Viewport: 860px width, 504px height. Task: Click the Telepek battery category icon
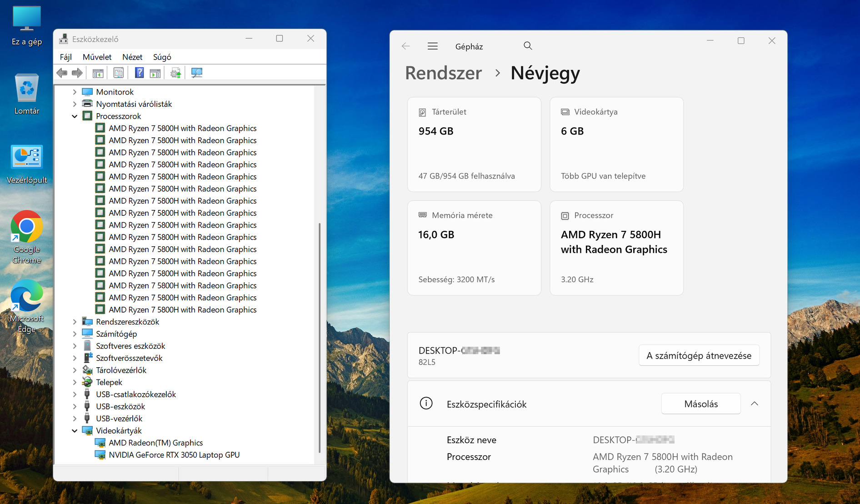click(x=87, y=382)
